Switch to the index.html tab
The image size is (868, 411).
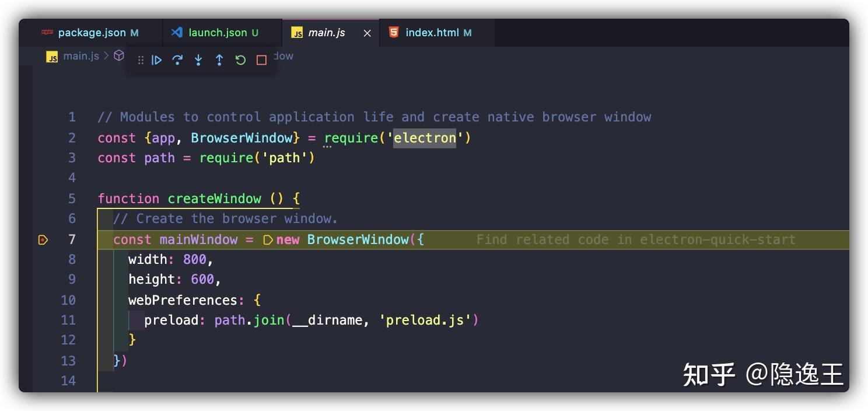pyautogui.click(x=437, y=33)
